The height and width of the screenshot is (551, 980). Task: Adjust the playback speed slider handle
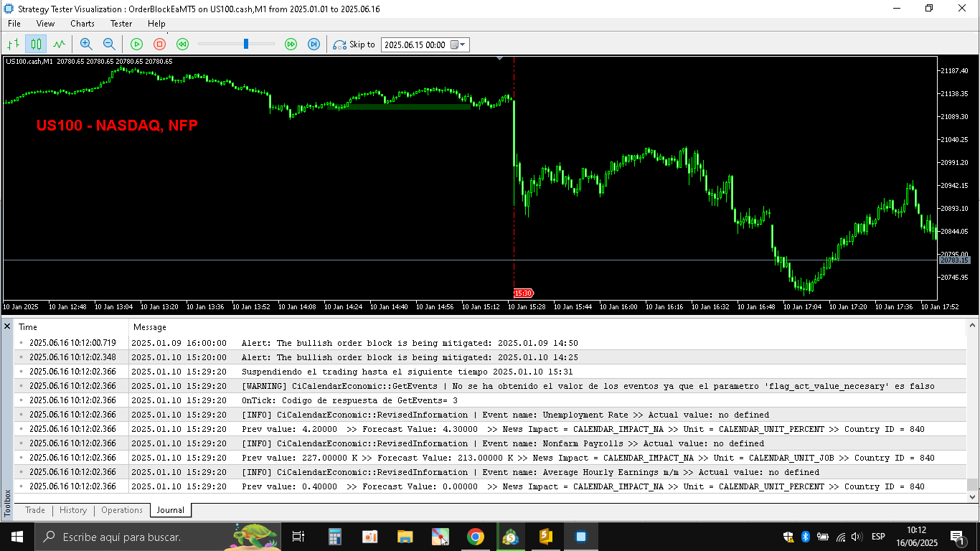tap(246, 44)
